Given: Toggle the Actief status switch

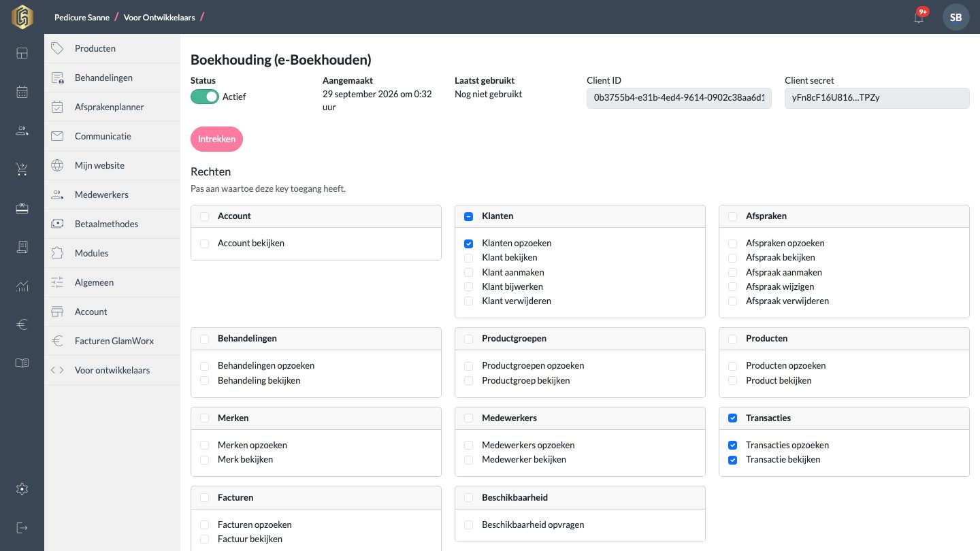Looking at the screenshot, I should pyautogui.click(x=204, y=97).
